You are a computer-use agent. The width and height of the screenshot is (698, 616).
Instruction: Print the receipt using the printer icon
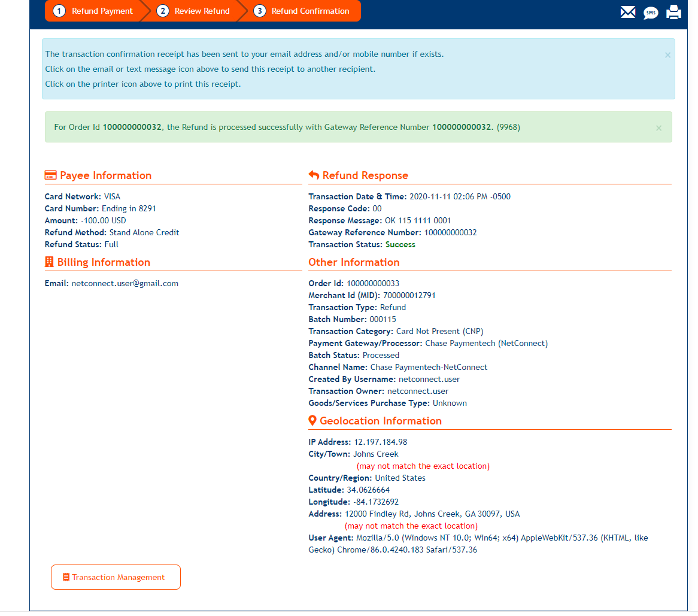click(x=674, y=12)
